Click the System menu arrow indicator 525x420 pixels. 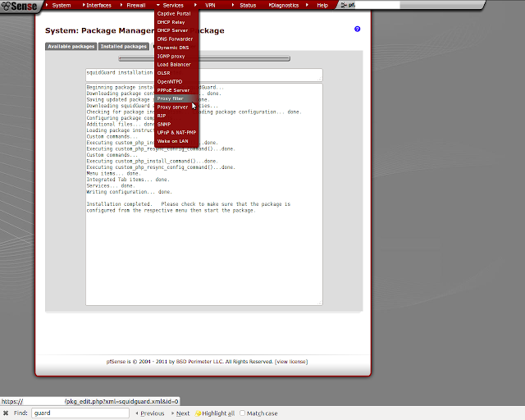48,5
